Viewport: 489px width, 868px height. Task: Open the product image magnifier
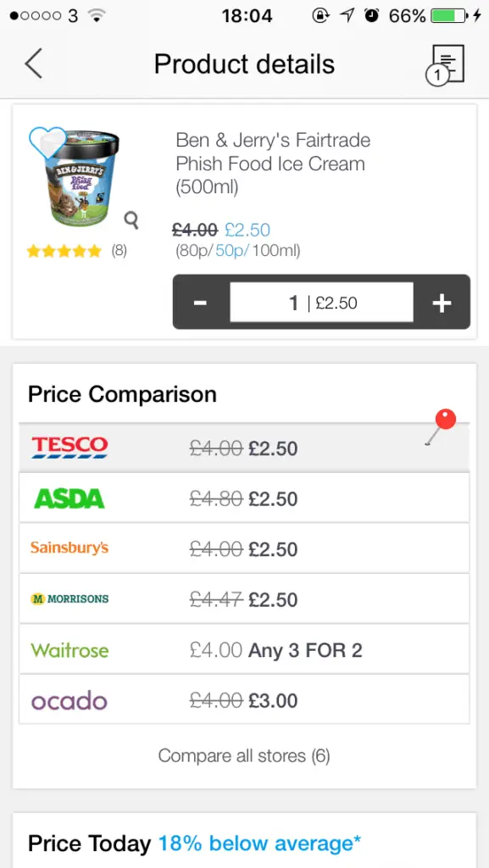tap(131, 220)
